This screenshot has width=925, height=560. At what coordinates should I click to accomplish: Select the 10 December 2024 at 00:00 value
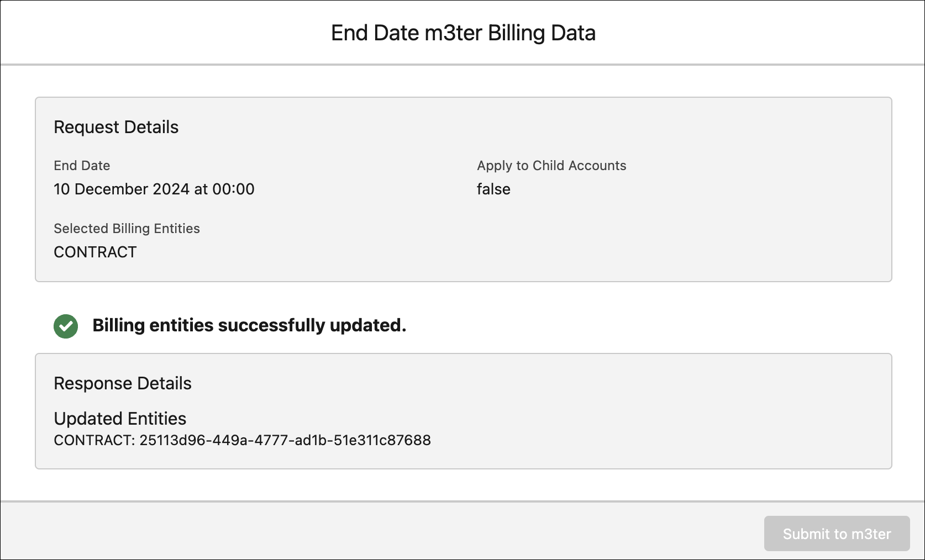click(154, 189)
